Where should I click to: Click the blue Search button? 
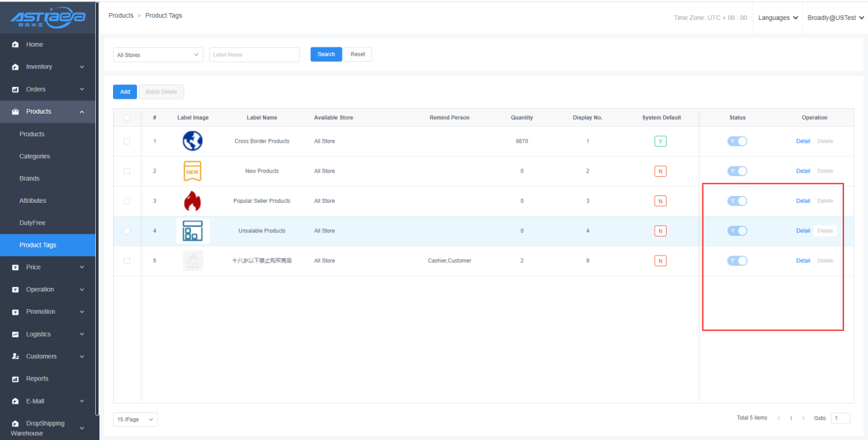[326, 54]
